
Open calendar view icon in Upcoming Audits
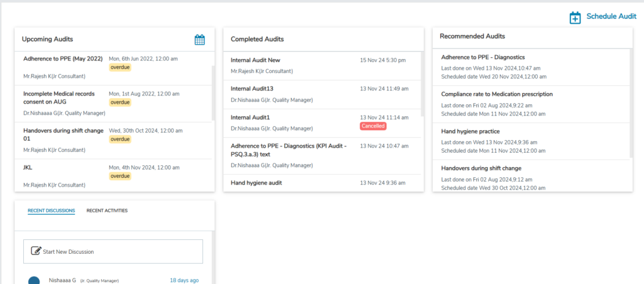point(199,40)
